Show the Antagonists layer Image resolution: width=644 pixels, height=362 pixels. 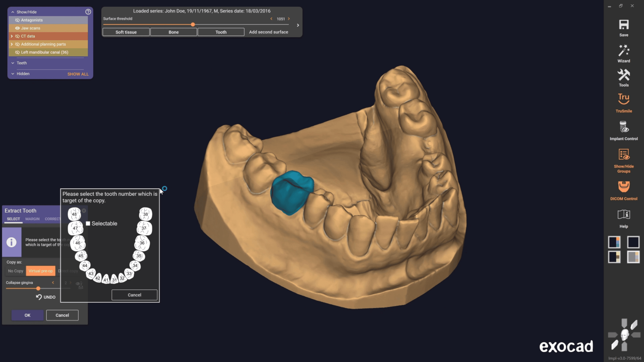(x=17, y=20)
